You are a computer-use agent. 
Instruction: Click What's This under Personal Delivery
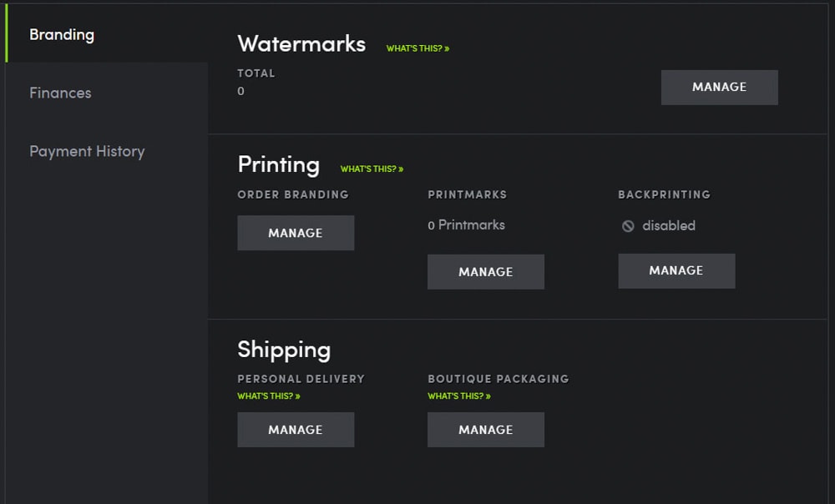point(268,396)
